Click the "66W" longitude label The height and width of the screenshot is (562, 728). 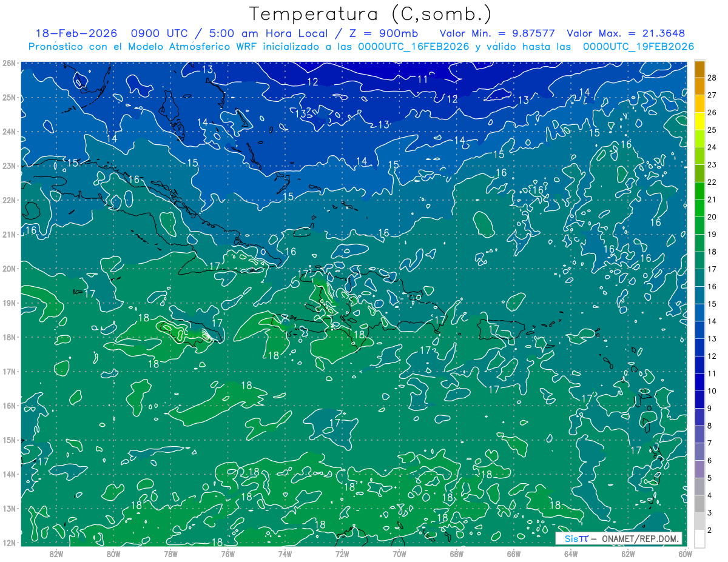[x=513, y=553]
